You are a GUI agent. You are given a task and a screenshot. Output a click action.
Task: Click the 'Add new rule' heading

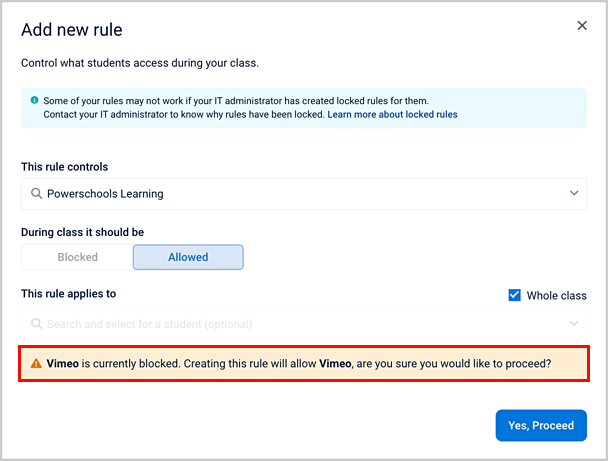coord(72,30)
